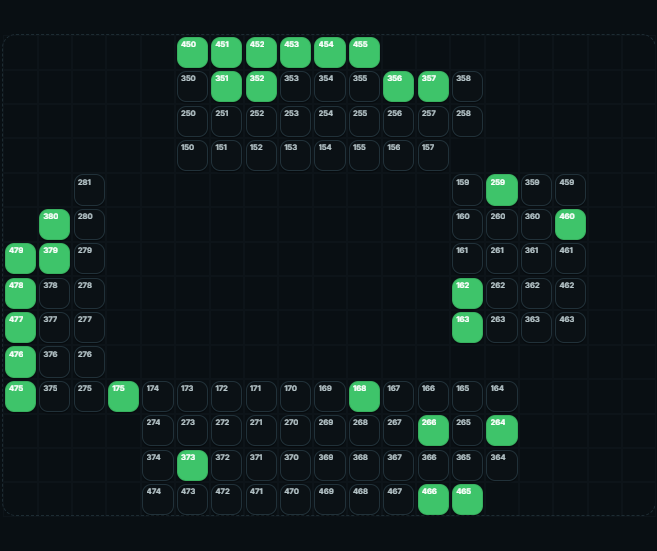Click unavailable seat 350

pyautogui.click(x=192, y=87)
